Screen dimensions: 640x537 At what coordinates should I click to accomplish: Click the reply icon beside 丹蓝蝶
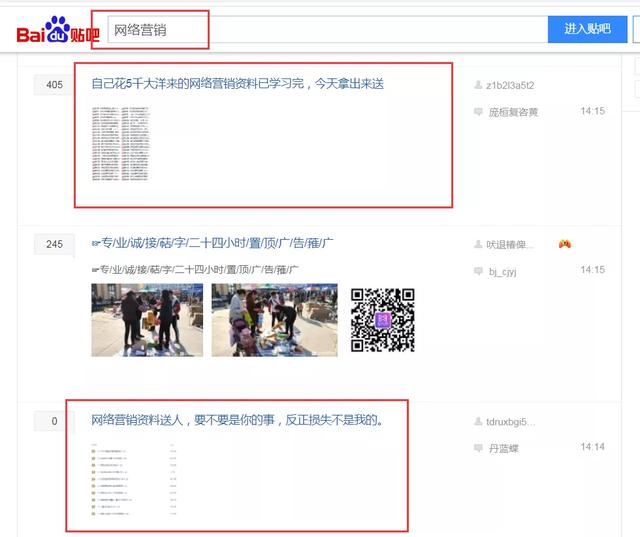478,448
